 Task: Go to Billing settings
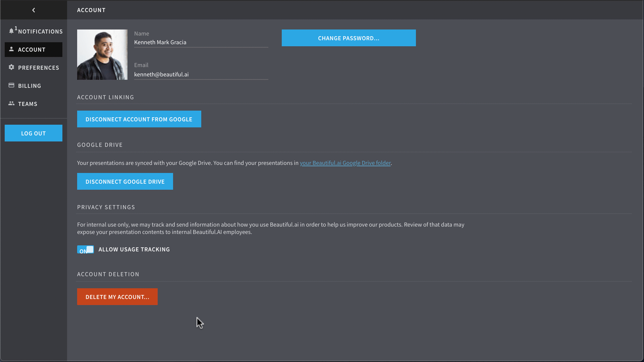[30, 86]
